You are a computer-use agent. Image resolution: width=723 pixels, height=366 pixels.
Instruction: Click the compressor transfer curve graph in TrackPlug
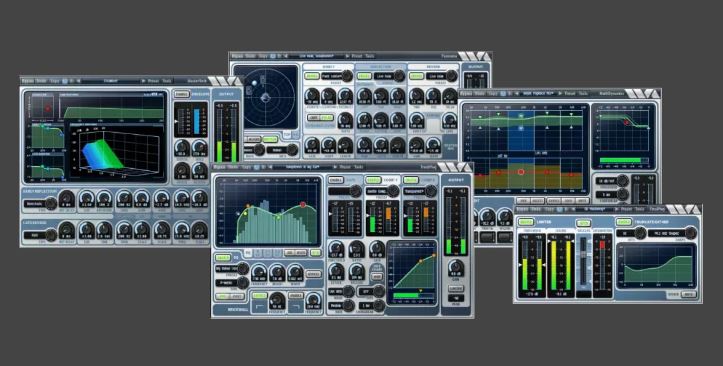411,271
